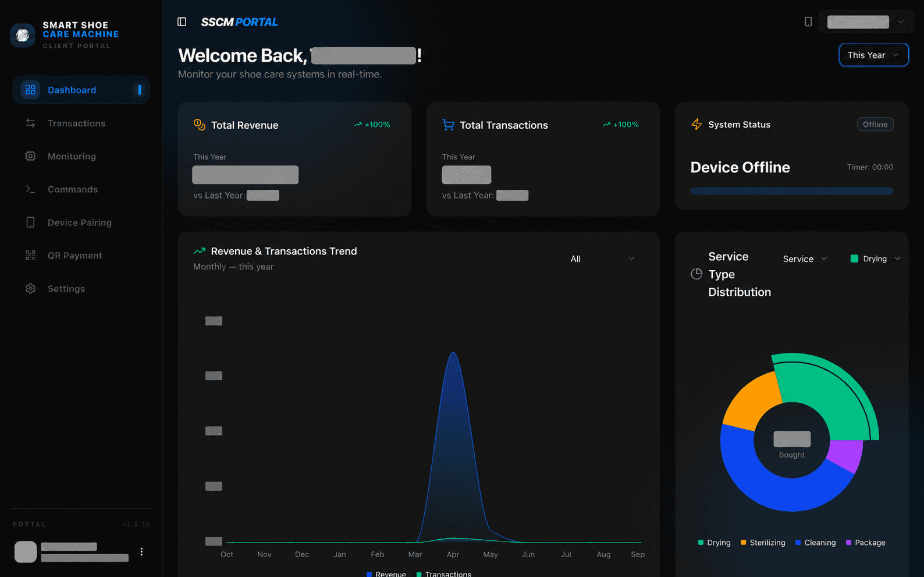
Task: Open the This Year period dropdown
Action: point(873,55)
